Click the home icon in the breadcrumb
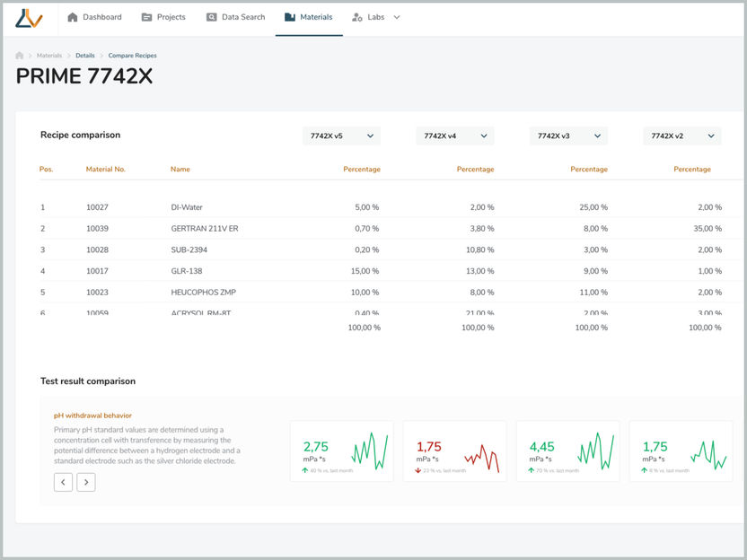 [x=20, y=56]
